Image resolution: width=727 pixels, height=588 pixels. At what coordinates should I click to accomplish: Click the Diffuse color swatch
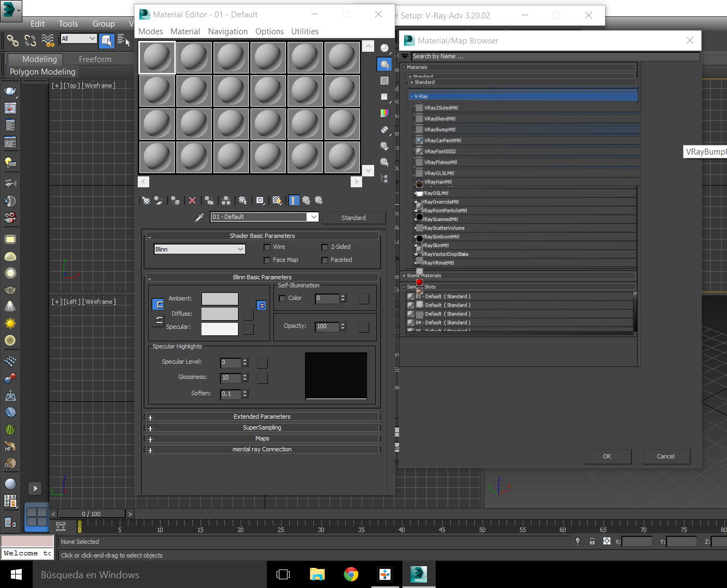[220, 314]
